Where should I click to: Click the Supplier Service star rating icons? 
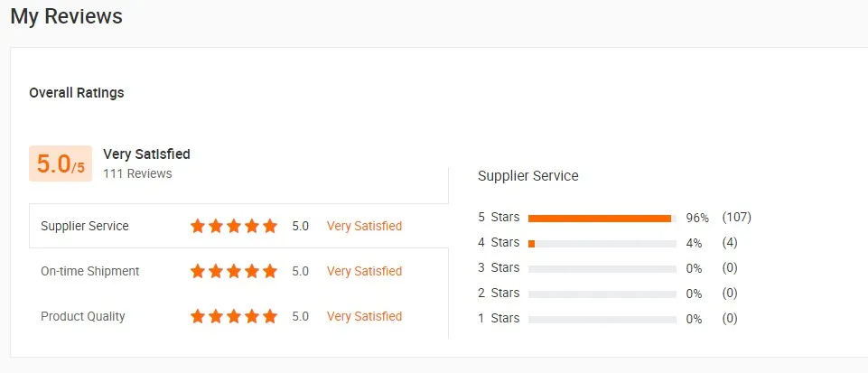(234, 226)
